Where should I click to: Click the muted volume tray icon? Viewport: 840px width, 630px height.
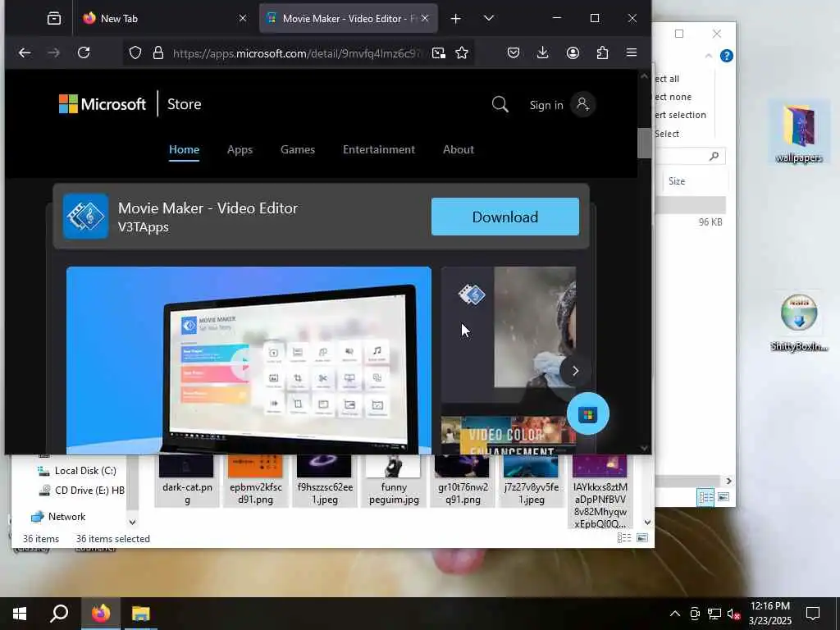tap(733, 614)
